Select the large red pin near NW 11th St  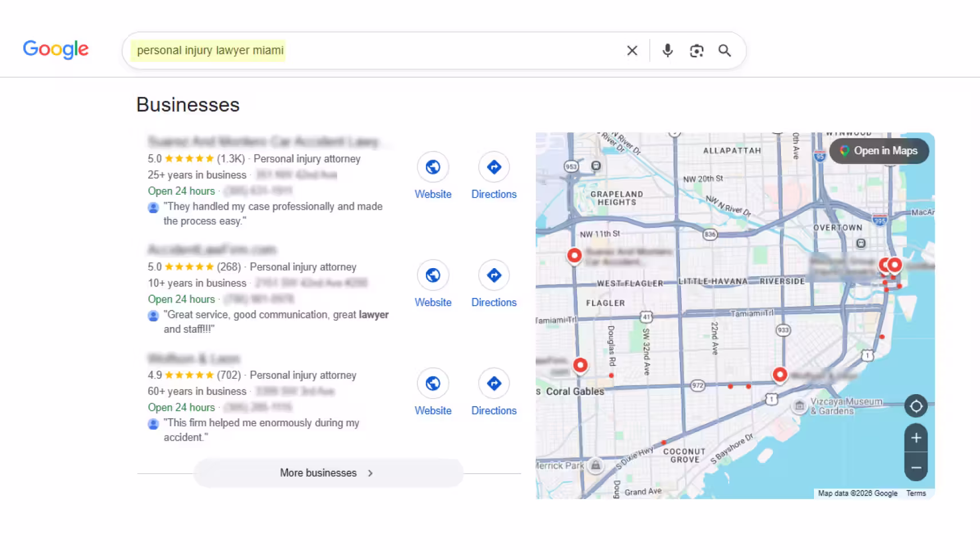coord(574,256)
